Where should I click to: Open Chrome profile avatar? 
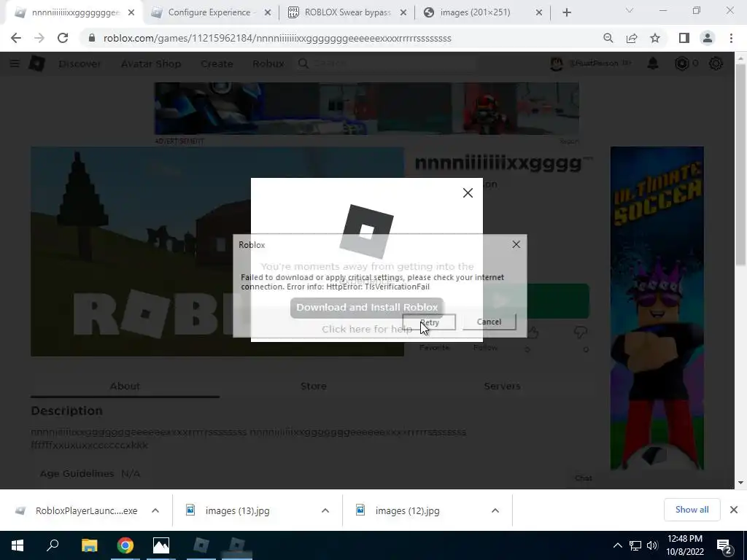pyautogui.click(x=708, y=38)
